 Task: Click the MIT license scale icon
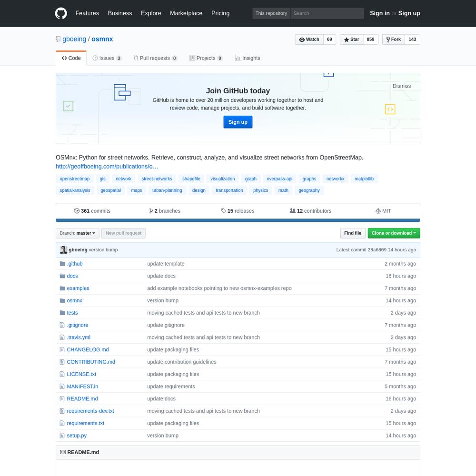pyautogui.click(x=378, y=211)
